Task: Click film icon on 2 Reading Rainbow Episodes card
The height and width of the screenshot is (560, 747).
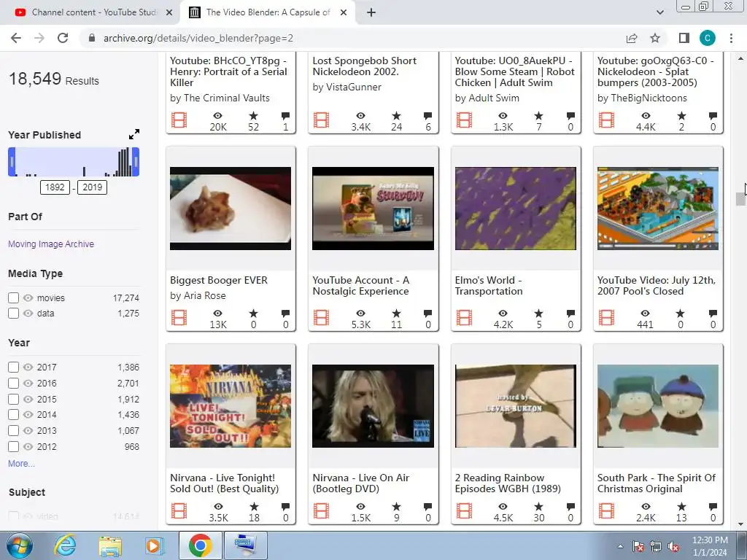Action: coord(463,511)
